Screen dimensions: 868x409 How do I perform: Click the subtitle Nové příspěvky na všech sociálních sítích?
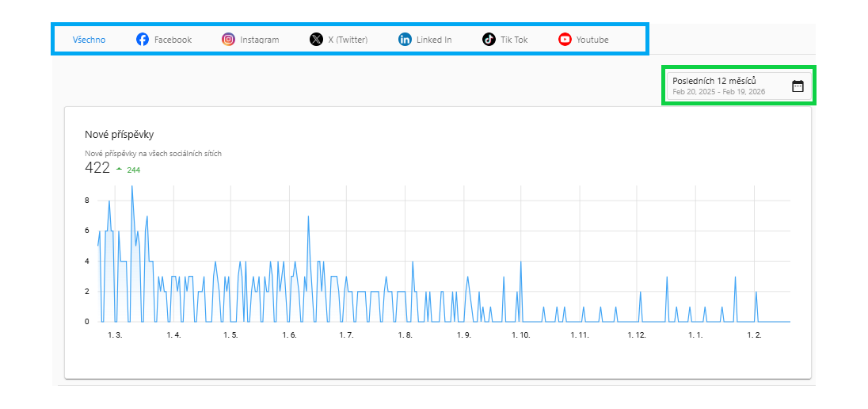point(154,154)
